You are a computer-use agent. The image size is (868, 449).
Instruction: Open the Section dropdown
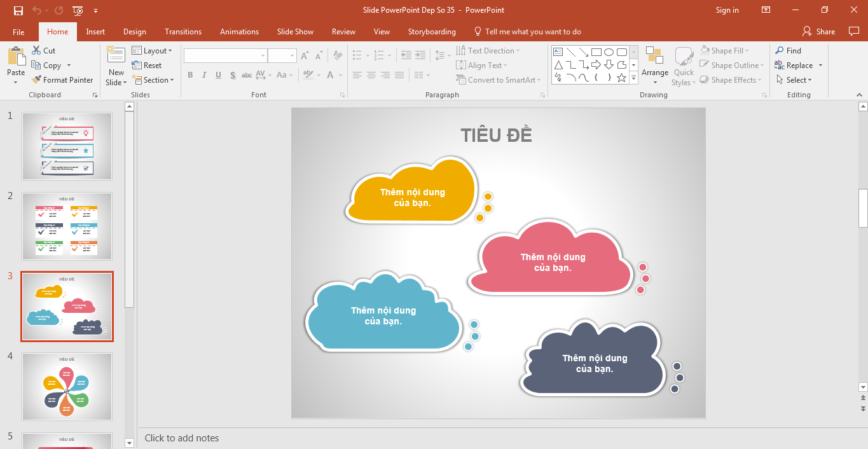click(x=154, y=79)
